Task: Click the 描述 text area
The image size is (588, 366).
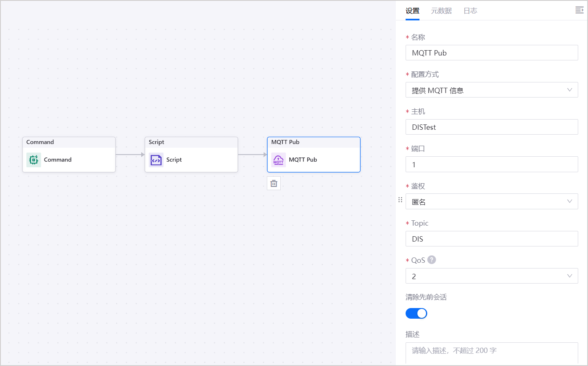Action: pos(491,353)
